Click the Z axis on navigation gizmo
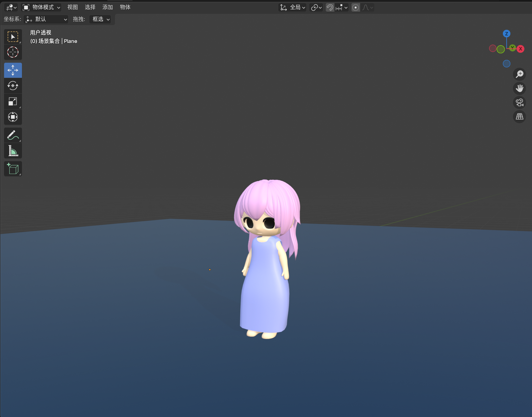The image size is (532, 417). pos(506,34)
